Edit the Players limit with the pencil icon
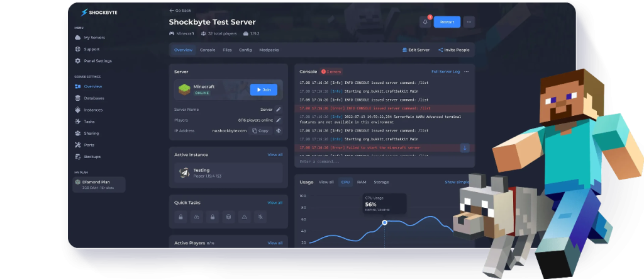This screenshot has width=644, height=279. tap(279, 120)
